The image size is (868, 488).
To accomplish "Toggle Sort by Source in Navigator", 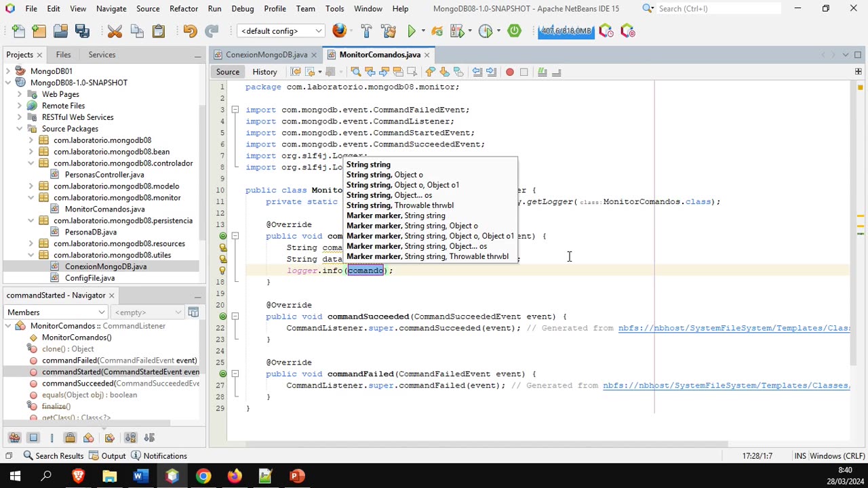I will pyautogui.click(x=149, y=438).
